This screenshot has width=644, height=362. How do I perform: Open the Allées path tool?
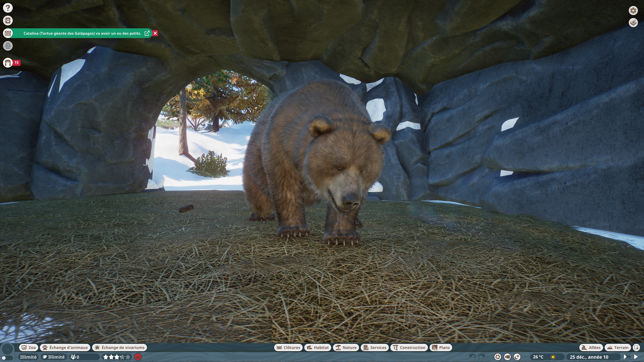[591, 347]
